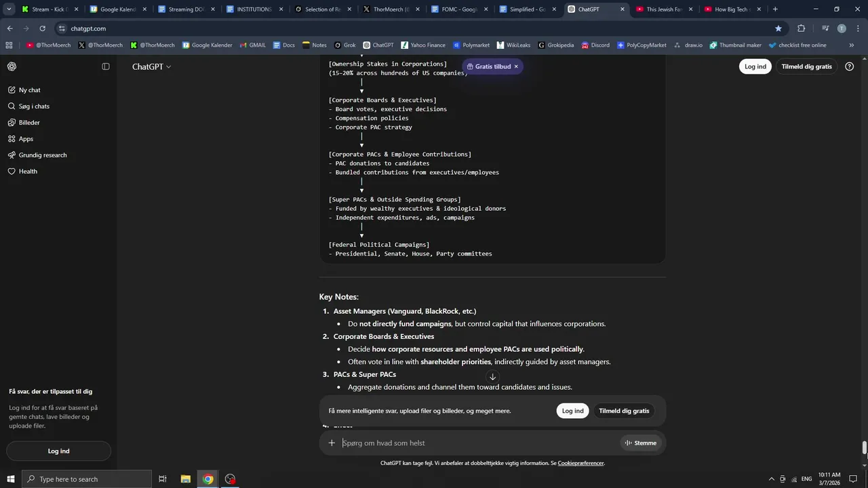Click the sidebar bottom Log ind button

58,451
